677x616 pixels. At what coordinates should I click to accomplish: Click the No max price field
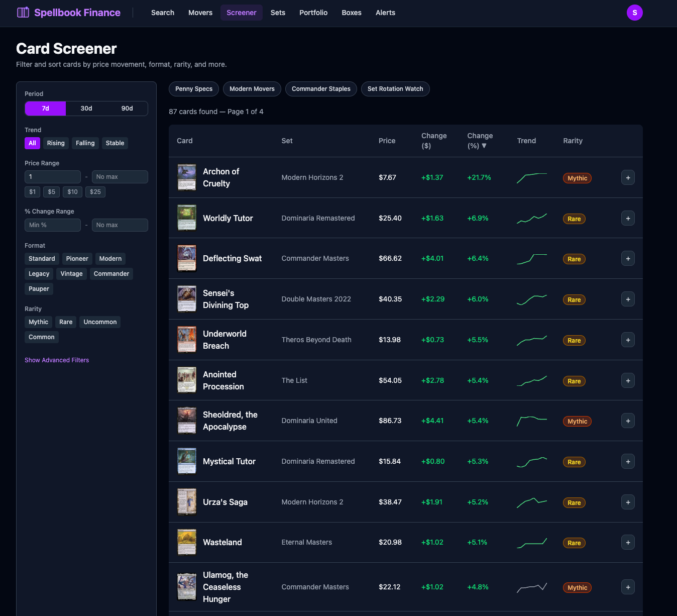(x=120, y=177)
